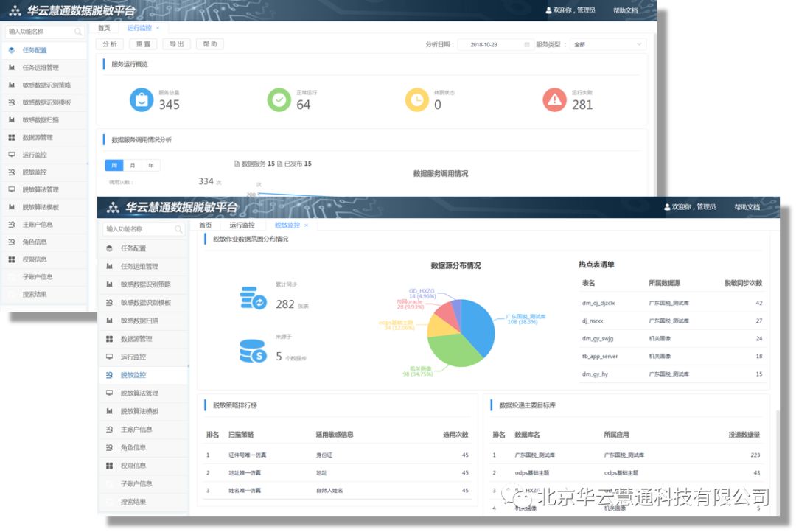Close the 脱敏监控 tab in front window
The image size is (796, 532).
(306, 225)
